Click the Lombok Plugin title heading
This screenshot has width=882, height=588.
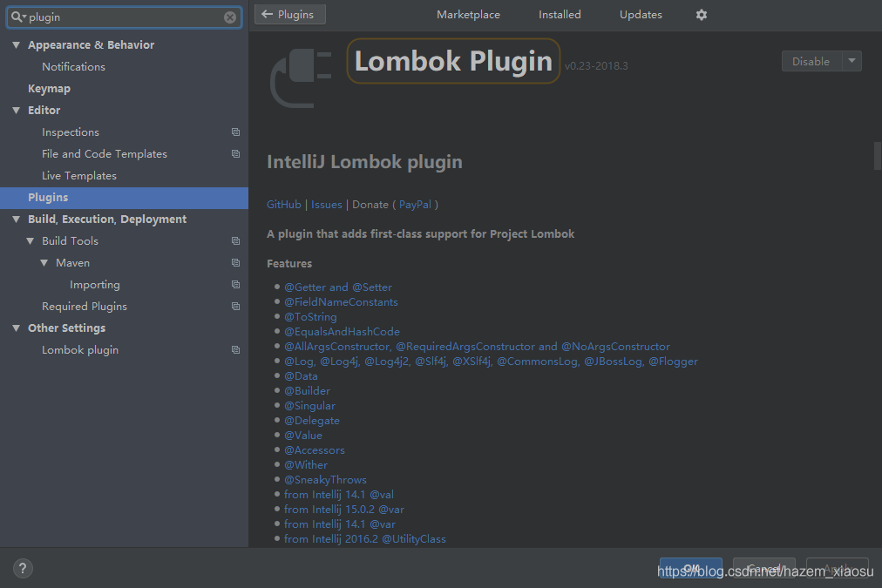tap(453, 61)
